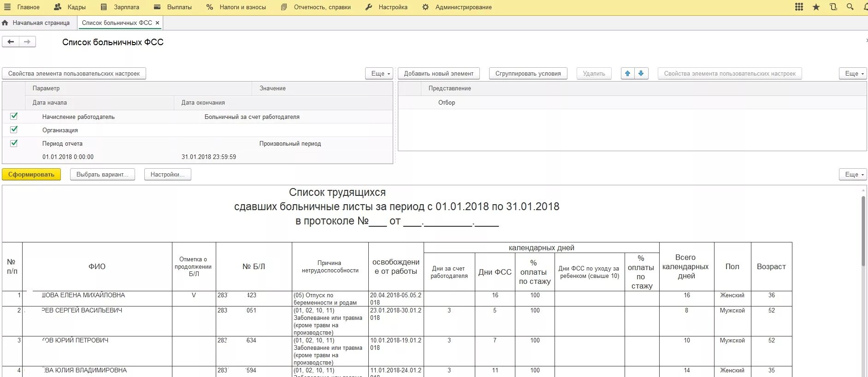Image resolution: width=868 pixels, height=377 pixels.
Task: Edit start date 01.01.2018 0:00:00
Action: click(x=68, y=157)
